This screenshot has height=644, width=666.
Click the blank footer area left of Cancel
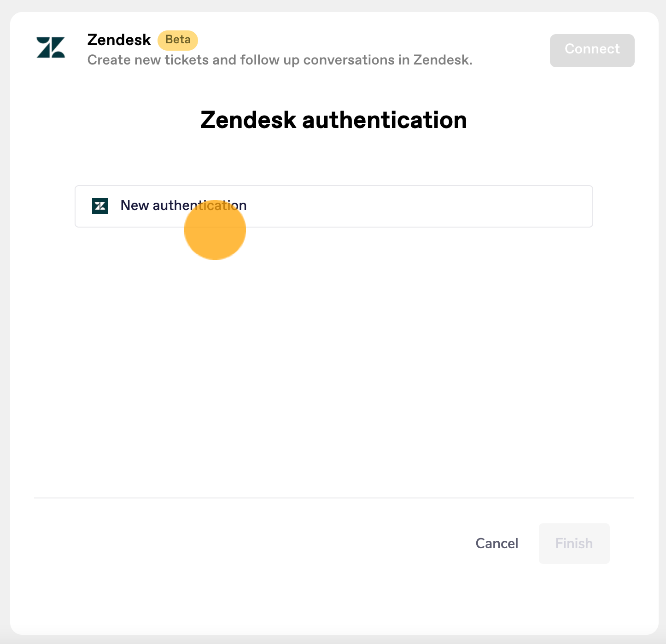pyautogui.click(x=249, y=544)
